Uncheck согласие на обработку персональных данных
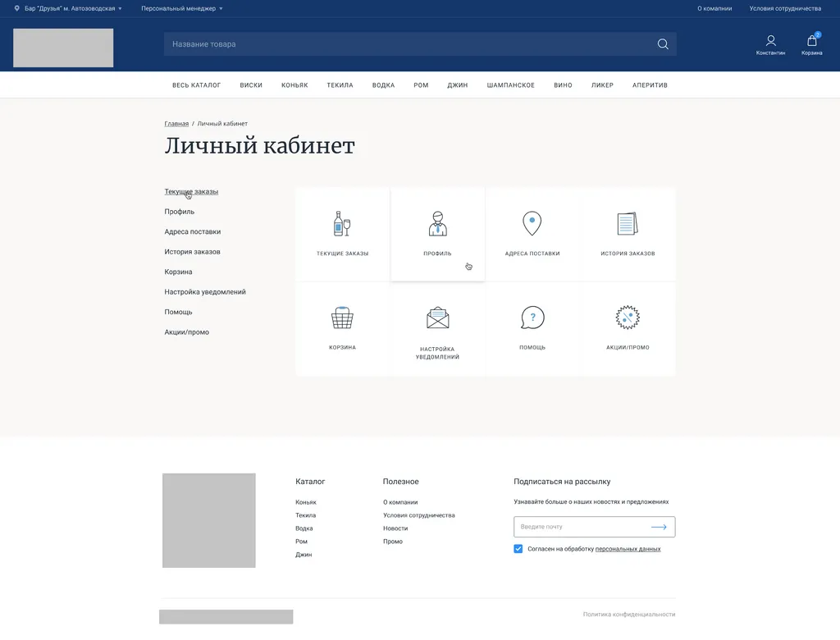This screenshot has width=840, height=640. (x=518, y=548)
